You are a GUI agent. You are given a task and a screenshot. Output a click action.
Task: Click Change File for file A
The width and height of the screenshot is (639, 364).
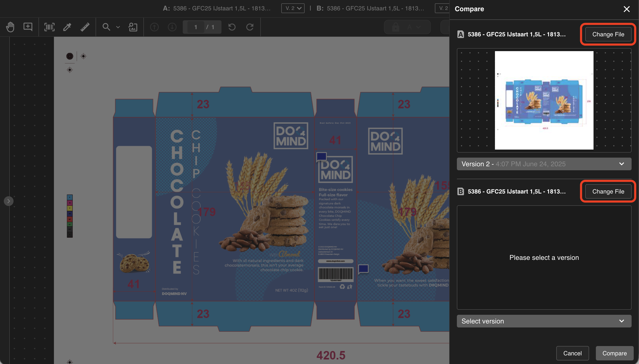pos(608,34)
